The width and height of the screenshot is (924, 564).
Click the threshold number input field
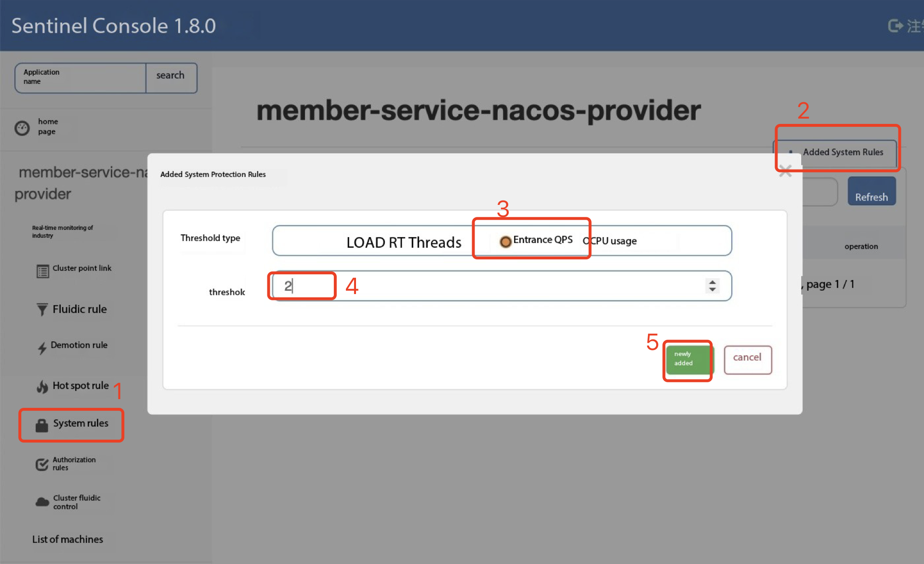[502, 286]
